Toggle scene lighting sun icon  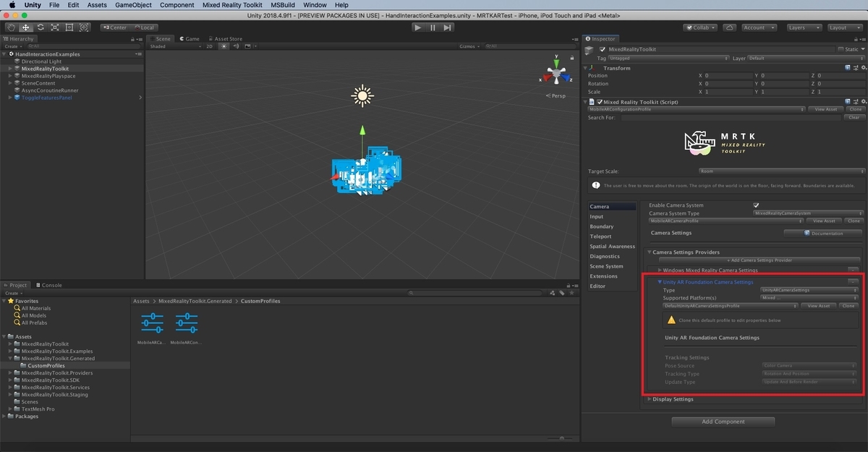224,46
